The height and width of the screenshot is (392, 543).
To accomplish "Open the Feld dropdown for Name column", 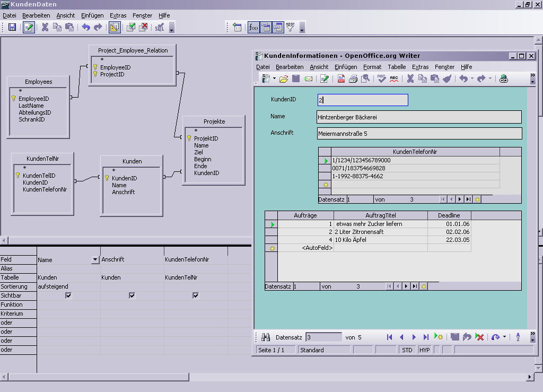I will click(95, 259).
